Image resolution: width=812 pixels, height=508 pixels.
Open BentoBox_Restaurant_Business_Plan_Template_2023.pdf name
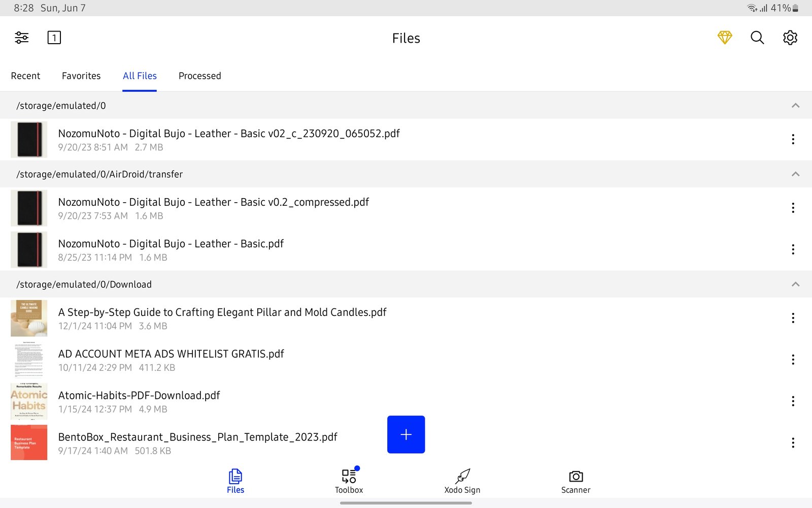198,437
